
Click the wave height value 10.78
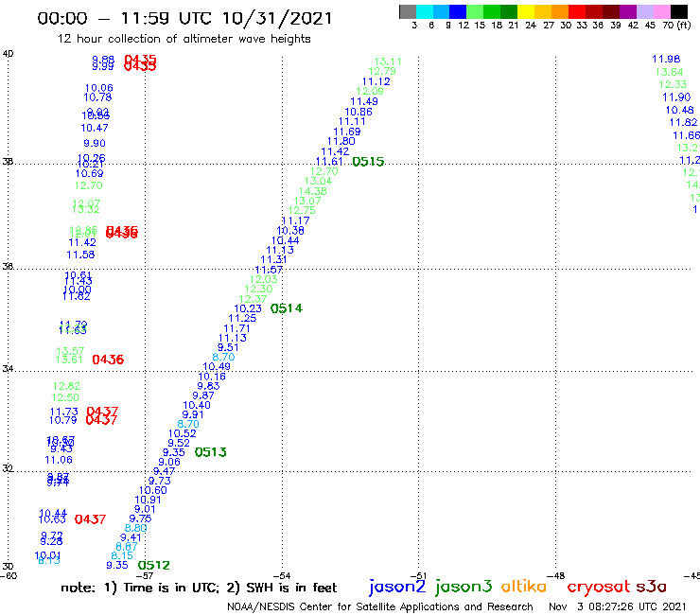click(x=97, y=97)
